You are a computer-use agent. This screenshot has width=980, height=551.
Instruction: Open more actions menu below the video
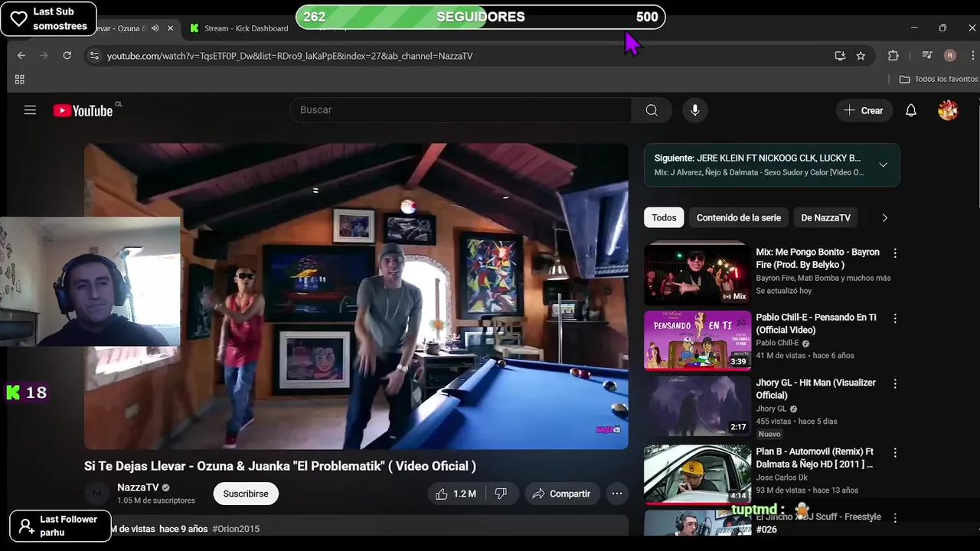617,494
